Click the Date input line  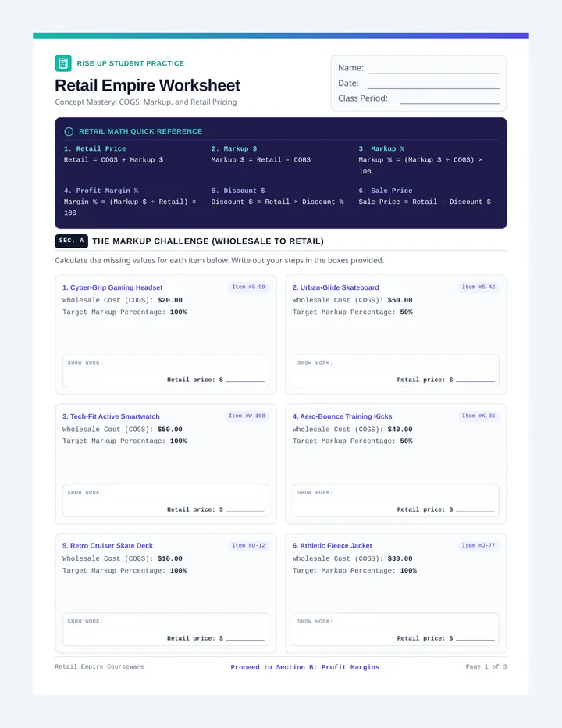(x=433, y=84)
